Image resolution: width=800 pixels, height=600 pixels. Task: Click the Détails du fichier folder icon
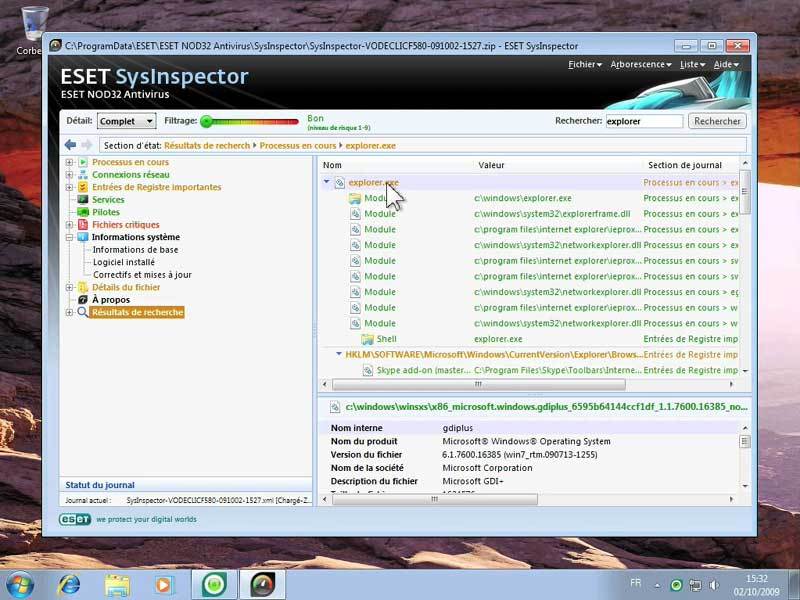[83, 287]
